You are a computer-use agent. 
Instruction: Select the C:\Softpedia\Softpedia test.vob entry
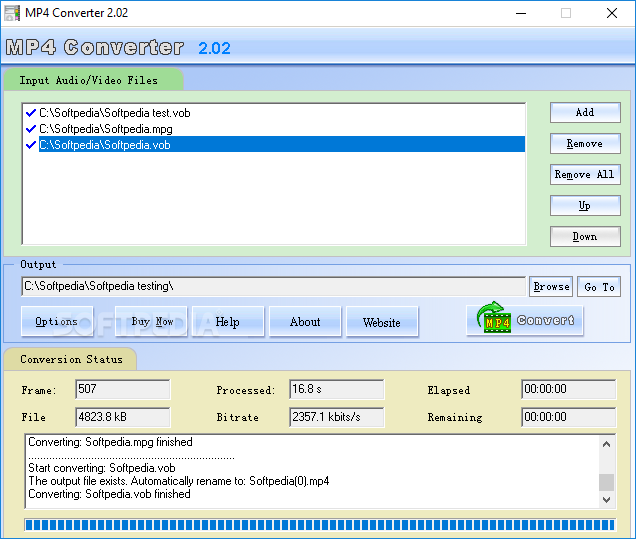pyautogui.click(x=115, y=113)
